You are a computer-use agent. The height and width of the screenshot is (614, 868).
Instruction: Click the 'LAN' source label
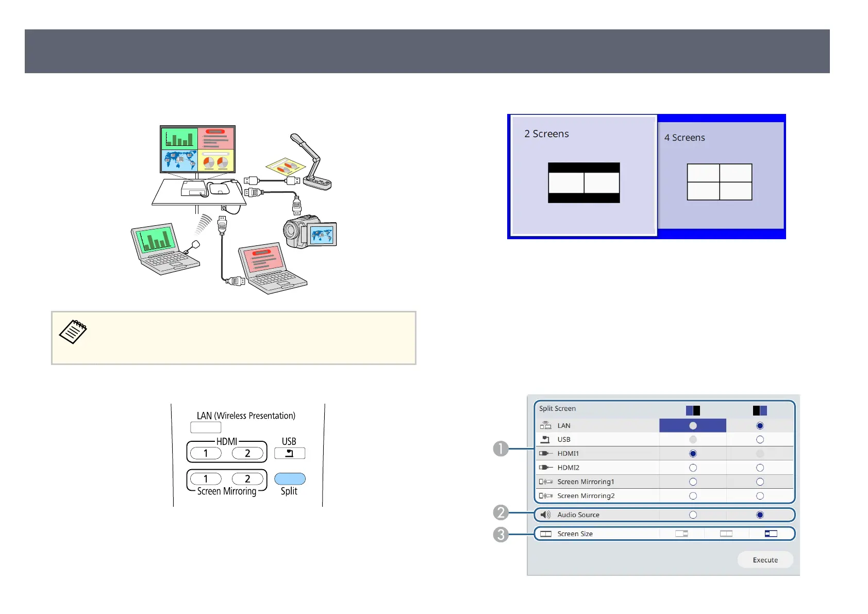coord(564,426)
